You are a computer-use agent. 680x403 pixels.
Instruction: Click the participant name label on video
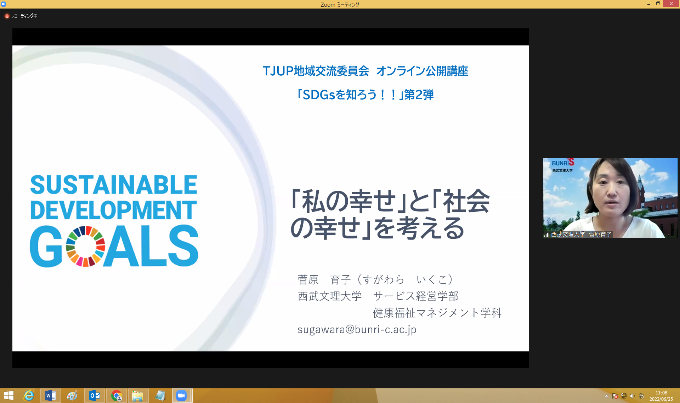(x=580, y=234)
